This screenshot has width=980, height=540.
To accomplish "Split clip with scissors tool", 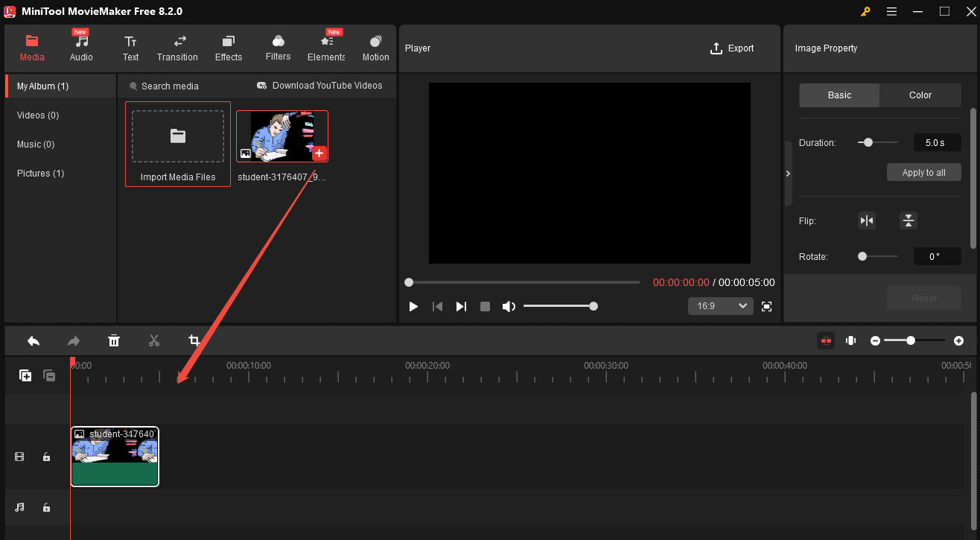I will click(x=154, y=340).
